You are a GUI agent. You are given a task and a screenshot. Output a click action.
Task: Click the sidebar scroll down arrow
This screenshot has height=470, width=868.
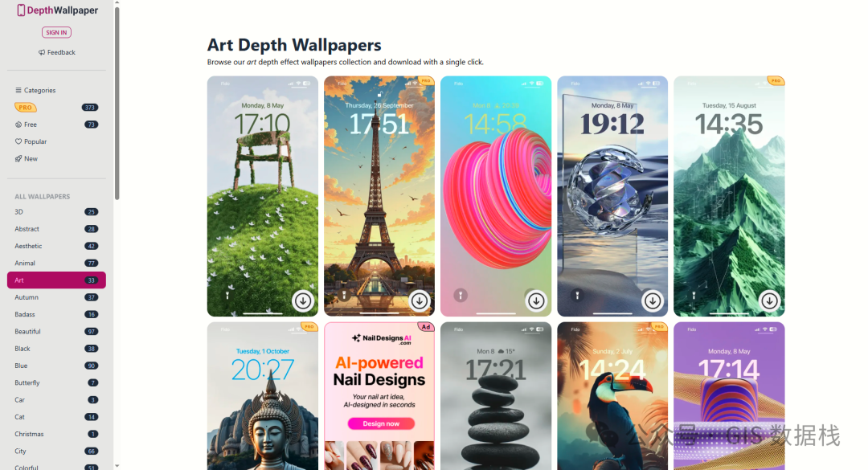coord(117,466)
